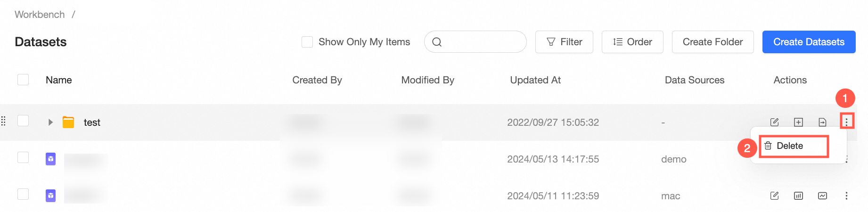Expand the test folder tree arrow

[x=50, y=122]
